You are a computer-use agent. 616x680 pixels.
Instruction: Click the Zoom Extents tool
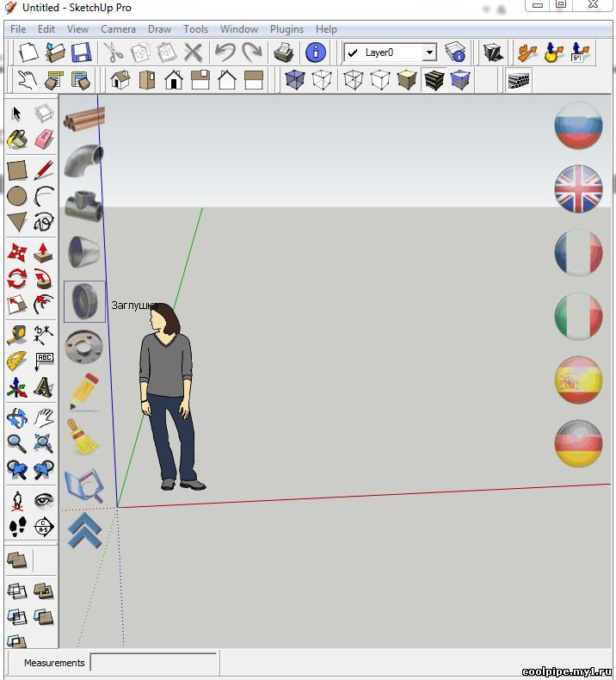(x=44, y=444)
